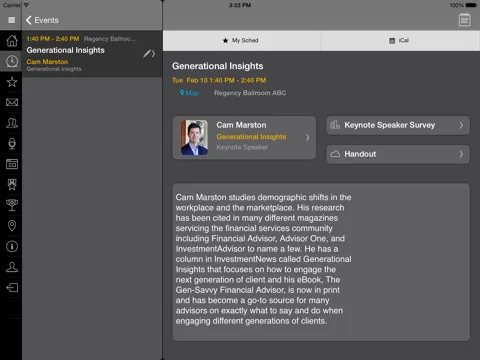
Task: Open the award ribbon sidebar icon
Action: click(x=12, y=184)
